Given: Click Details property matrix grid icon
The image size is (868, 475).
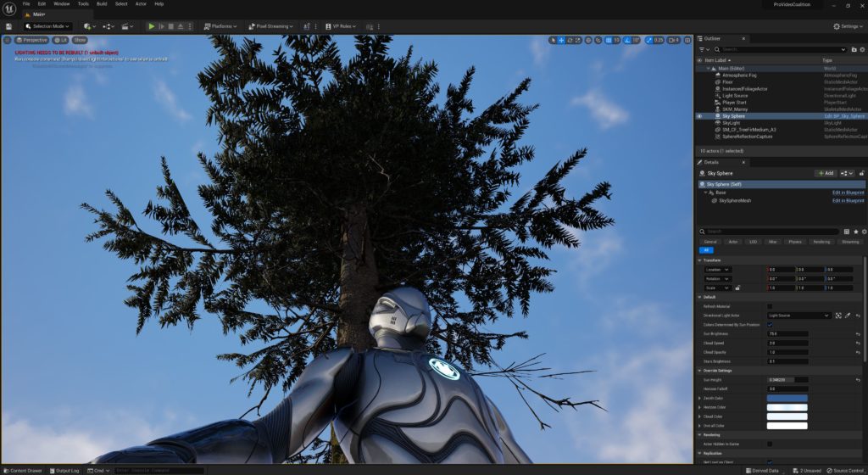Looking at the screenshot, I should point(847,232).
